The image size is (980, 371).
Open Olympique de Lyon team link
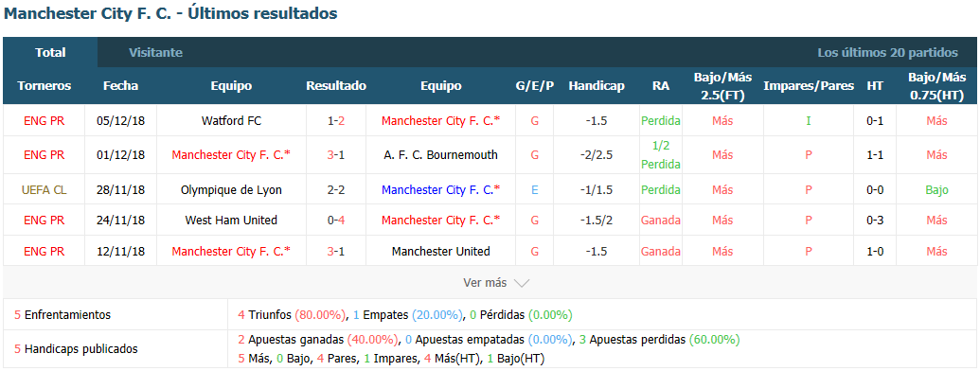[x=231, y=189]
